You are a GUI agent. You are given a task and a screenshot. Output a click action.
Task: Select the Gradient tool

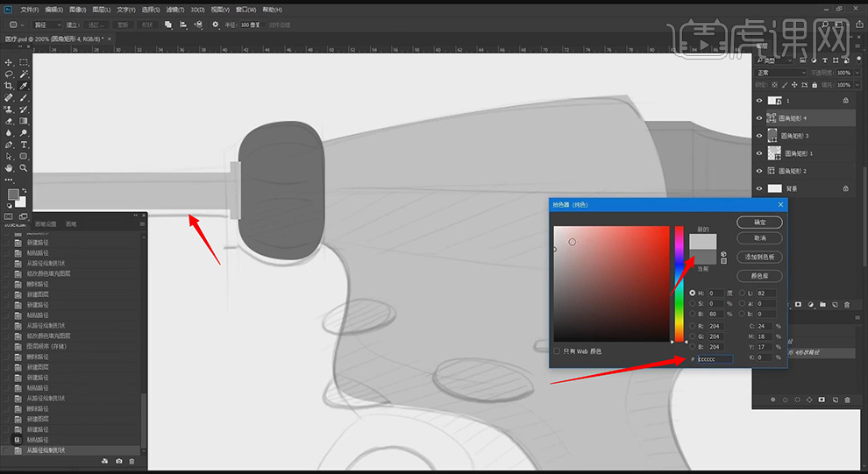click(24, 121)
